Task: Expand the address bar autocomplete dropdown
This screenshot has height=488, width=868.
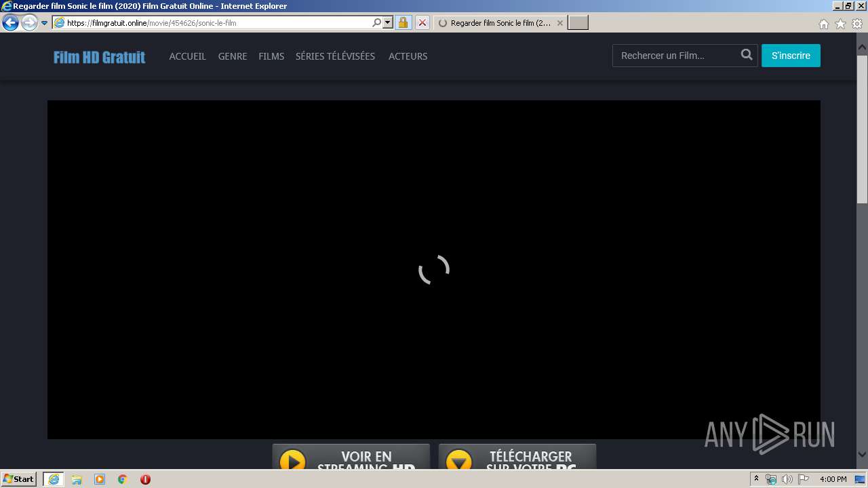Action: (388, 22)
